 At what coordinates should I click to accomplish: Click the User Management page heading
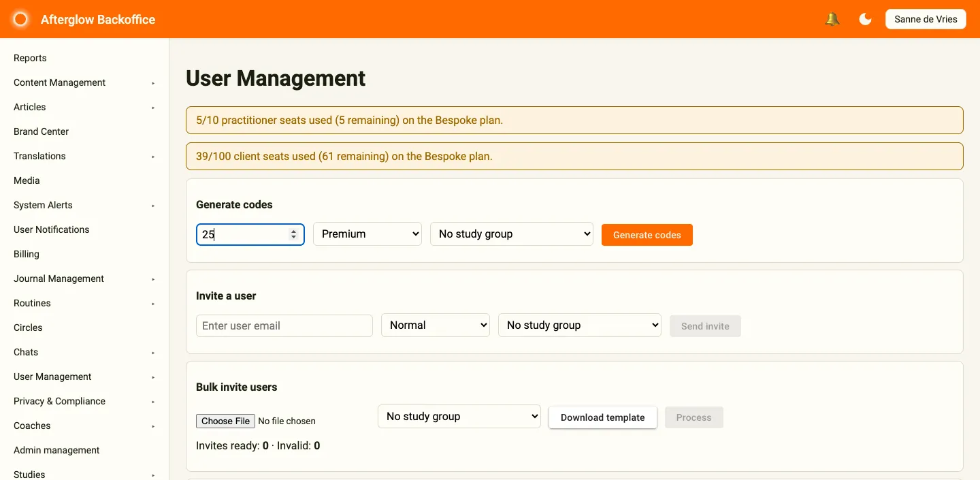[x=276, y=78]
